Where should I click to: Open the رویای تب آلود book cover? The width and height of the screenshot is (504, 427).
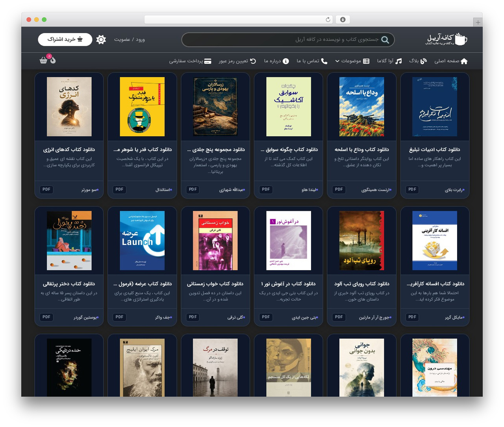[362, 241]
